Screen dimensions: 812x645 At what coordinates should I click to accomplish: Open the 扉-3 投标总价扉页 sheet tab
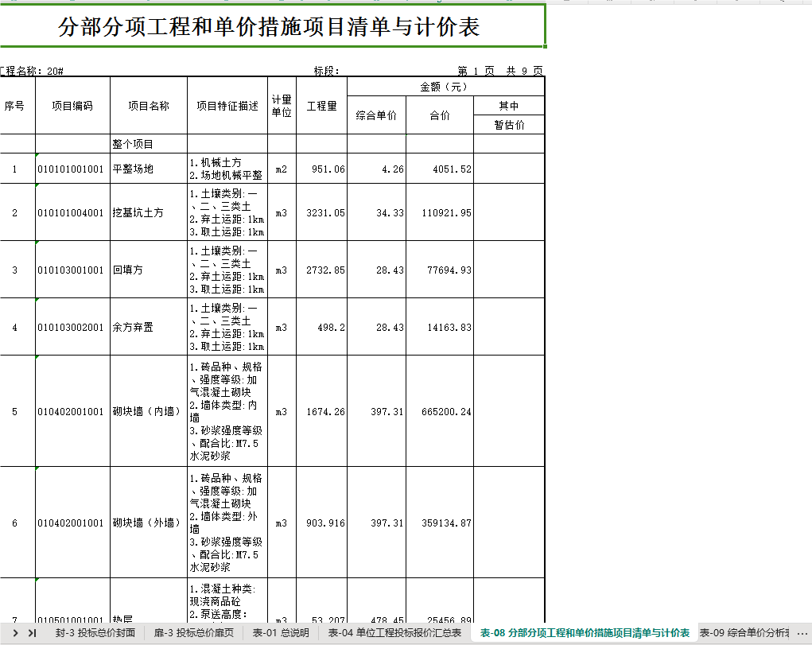tap(194, 632)
